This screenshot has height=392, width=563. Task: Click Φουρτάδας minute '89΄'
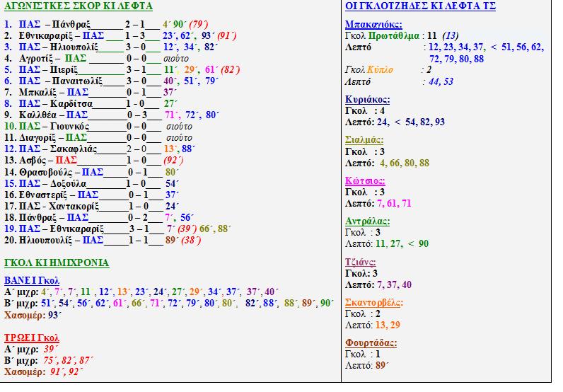pyautogui.click(x=383, y=365)
